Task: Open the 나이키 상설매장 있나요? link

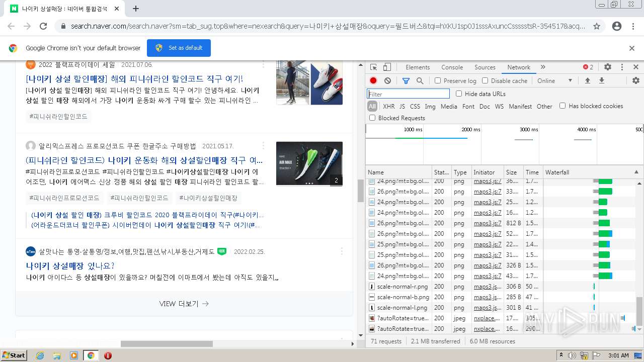Action: tap(70, 265)
